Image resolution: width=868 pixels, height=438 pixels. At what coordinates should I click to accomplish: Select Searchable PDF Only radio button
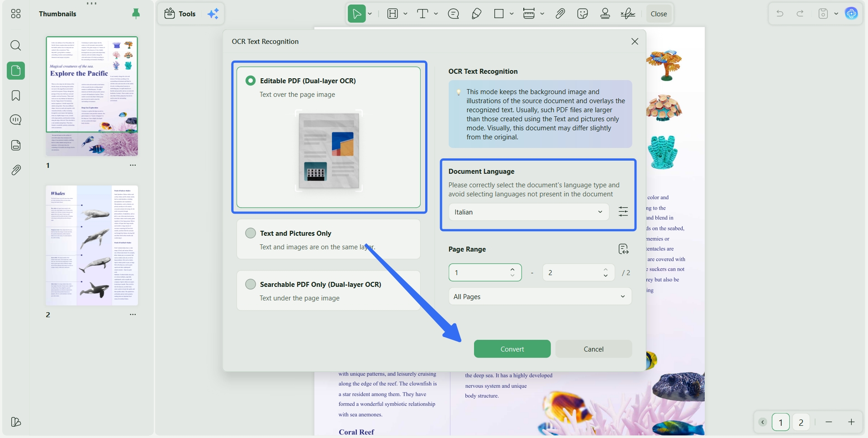coord(251,284)
